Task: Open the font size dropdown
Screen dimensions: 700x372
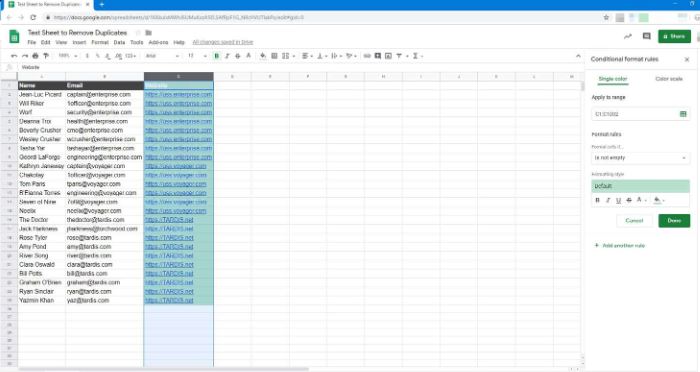Action: pyautogui.click(x=197, y=56)
